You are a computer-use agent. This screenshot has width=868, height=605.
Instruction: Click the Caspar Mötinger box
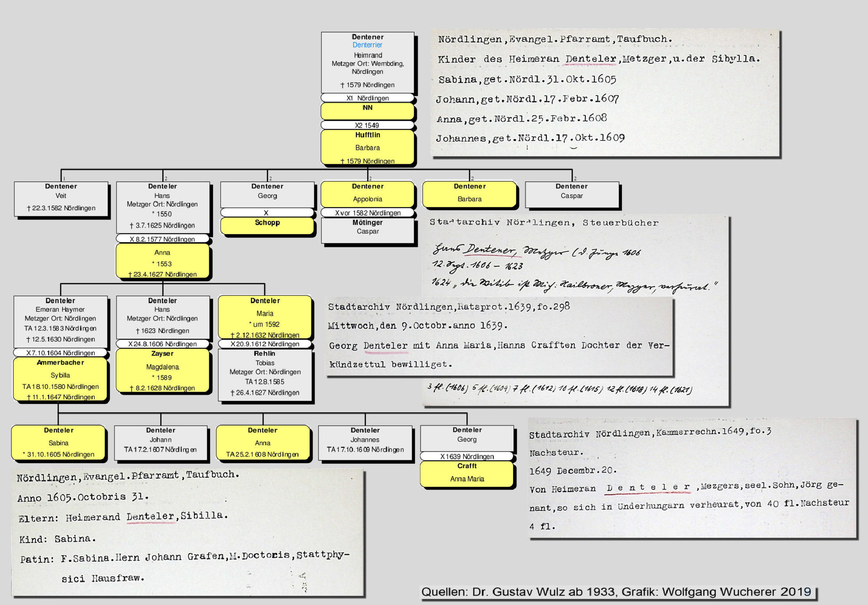point(367,230)
